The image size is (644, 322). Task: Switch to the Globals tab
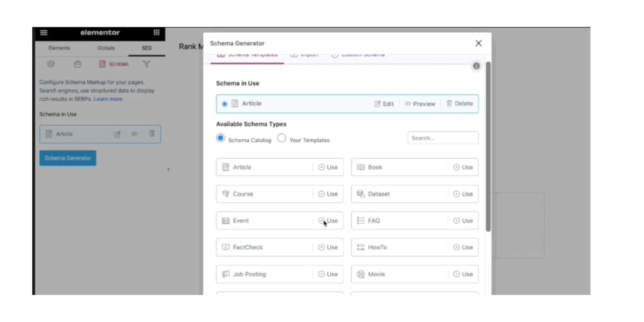[106, 48]
